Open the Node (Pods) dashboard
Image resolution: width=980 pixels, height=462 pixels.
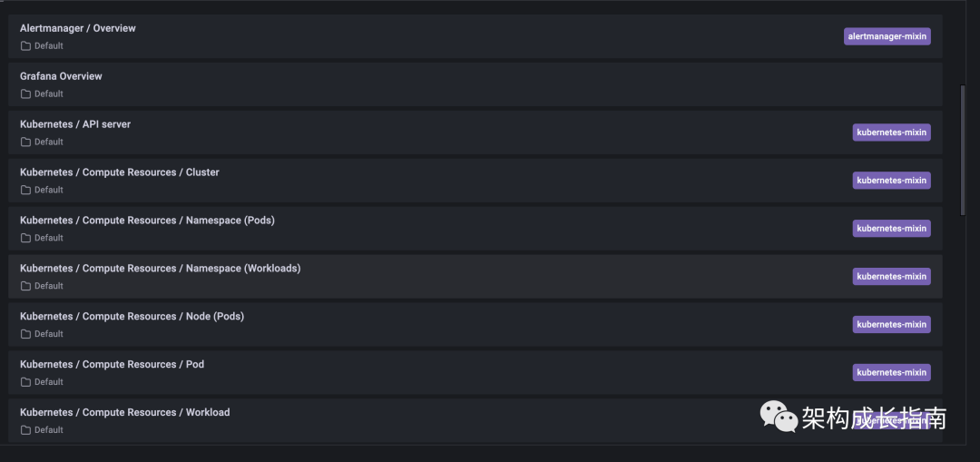[x=132, y=317]
